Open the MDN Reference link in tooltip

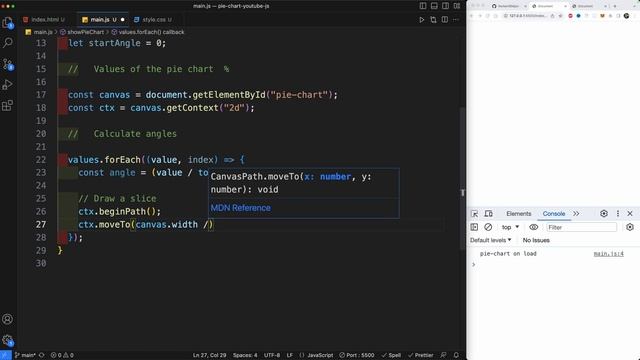point(240,208)
